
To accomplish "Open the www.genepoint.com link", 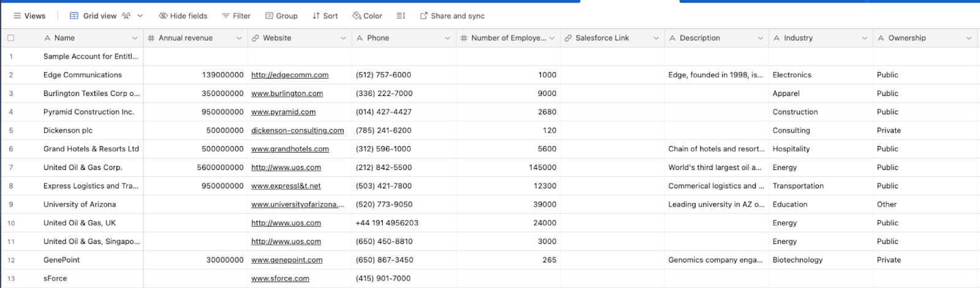I will (287, 260).
